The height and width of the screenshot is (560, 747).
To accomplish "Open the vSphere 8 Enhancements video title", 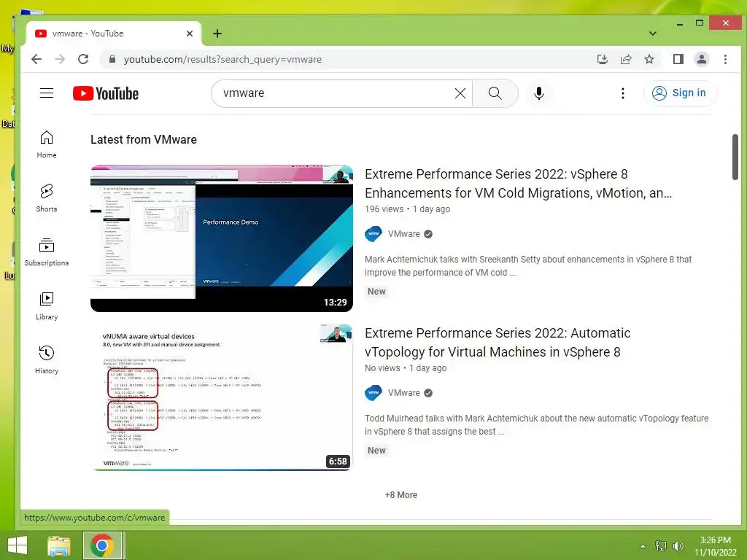I will click(x=519, y=183).
